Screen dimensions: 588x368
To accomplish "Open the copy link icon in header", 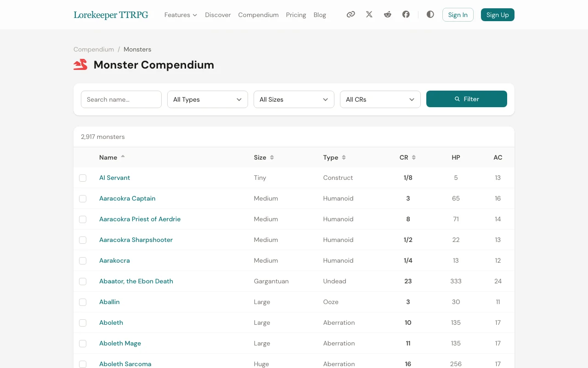I will click(x=351, y=14).
